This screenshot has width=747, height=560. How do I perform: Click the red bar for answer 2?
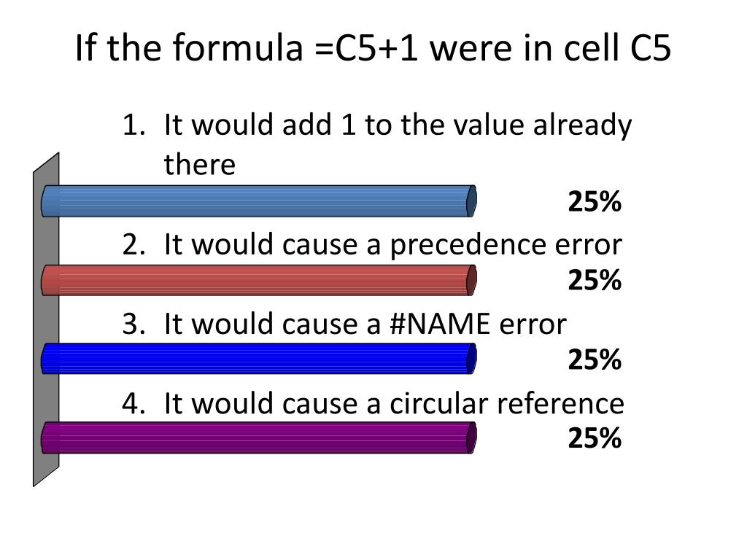click(259, 280)
